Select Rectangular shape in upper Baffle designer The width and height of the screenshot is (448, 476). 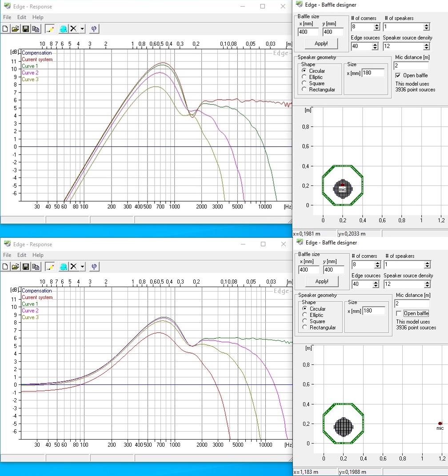pyautogui.click(x=304, y=89)
